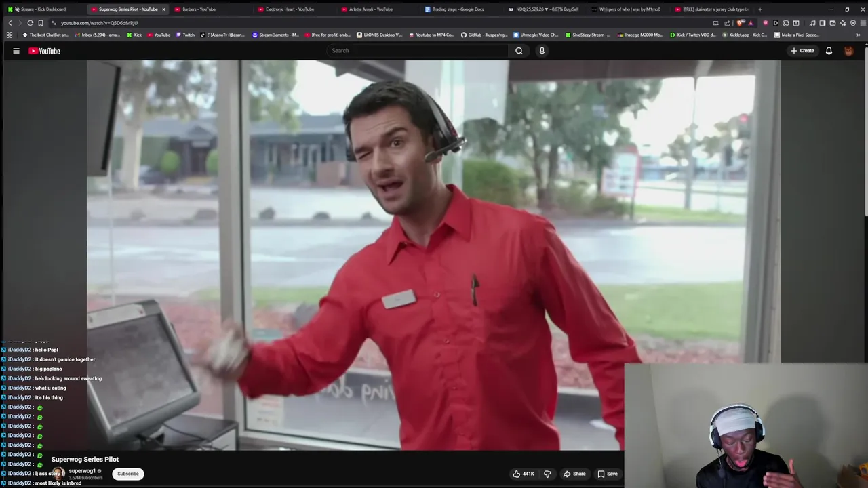Save the video to a playlist
Viewport: 868px width, 488px height.
(608, 474)
